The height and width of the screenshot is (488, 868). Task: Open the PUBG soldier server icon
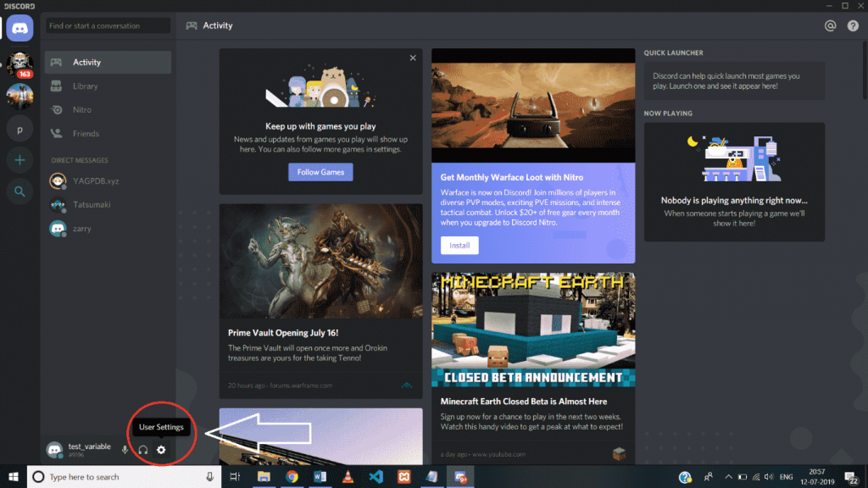[x=19, y=97]
